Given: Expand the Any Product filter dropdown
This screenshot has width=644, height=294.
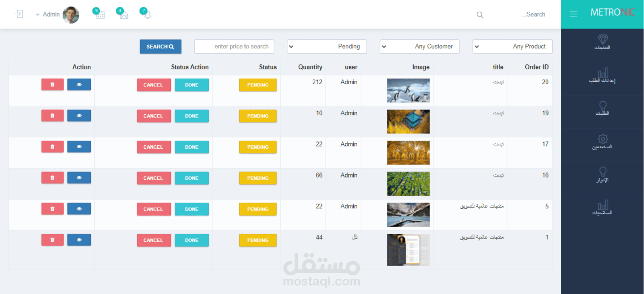Looking at the screenshot, I should (512, 47).
